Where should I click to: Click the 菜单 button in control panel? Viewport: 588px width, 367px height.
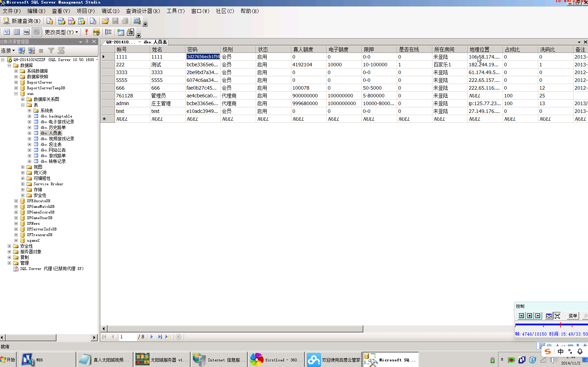tap(572, 316)
